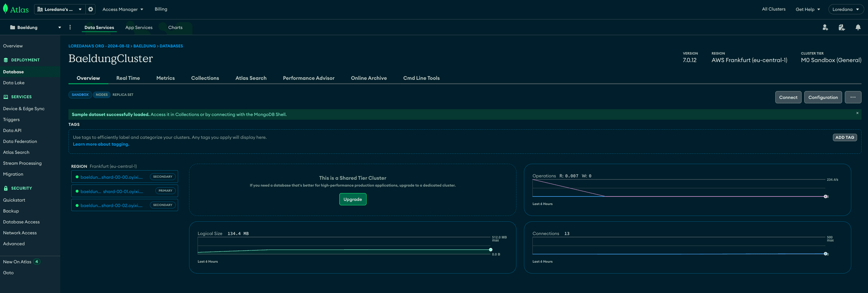The height and width of the screenshot is (293, 868).
Task: Click the DATABASES breadcrumb link
Action: pos(171,46)
